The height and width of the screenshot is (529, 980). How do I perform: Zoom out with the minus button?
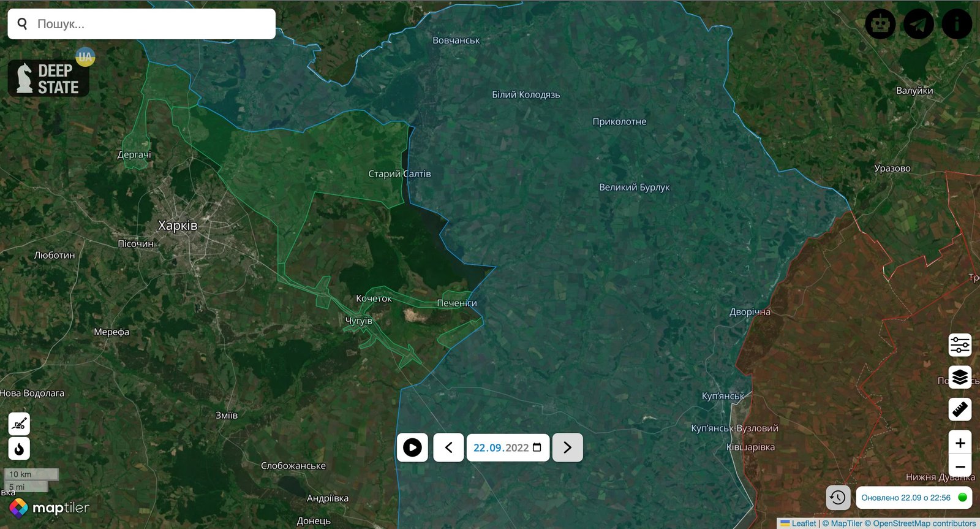point(960,466)
